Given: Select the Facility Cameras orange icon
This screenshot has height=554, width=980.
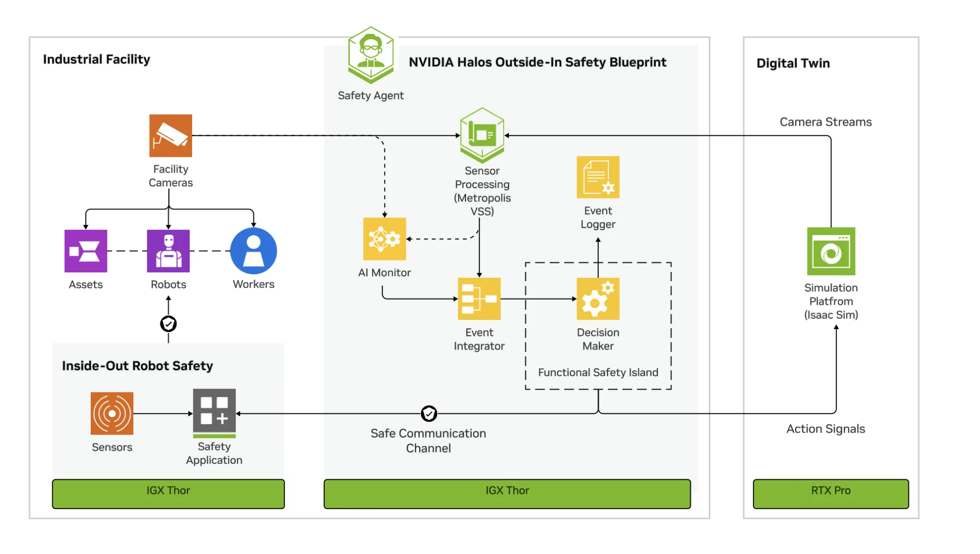Looking at the screenshot, I should (171, 136).
